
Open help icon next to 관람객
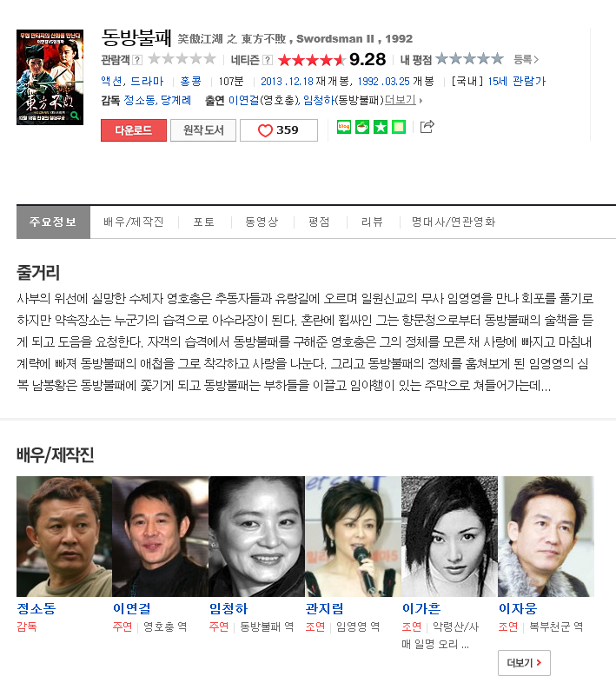tap(137, 60)
